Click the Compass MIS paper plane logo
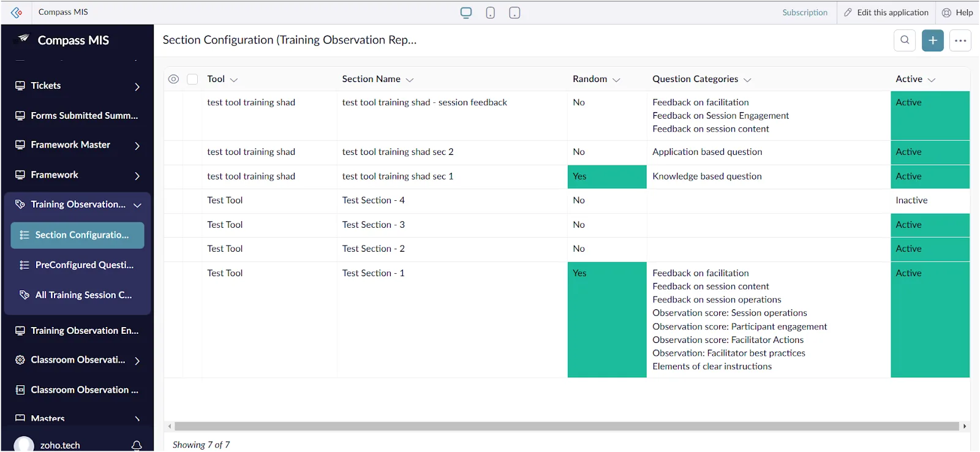 [23, 39]
